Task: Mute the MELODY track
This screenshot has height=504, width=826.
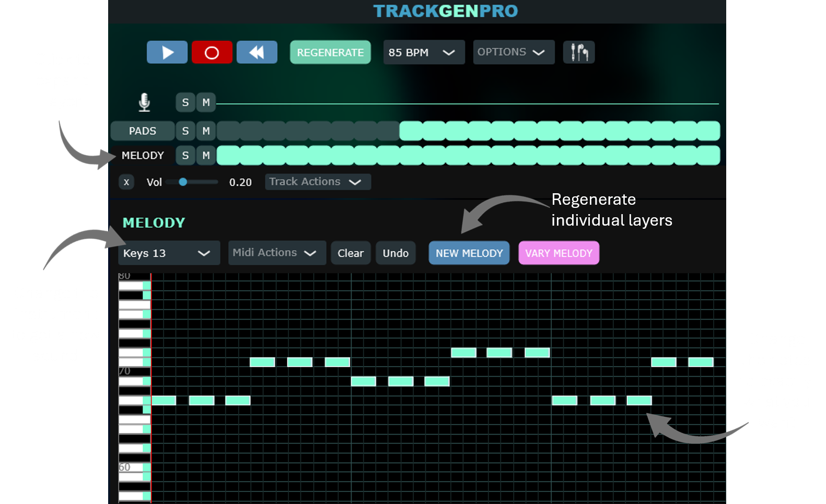Action: (206, 156)
